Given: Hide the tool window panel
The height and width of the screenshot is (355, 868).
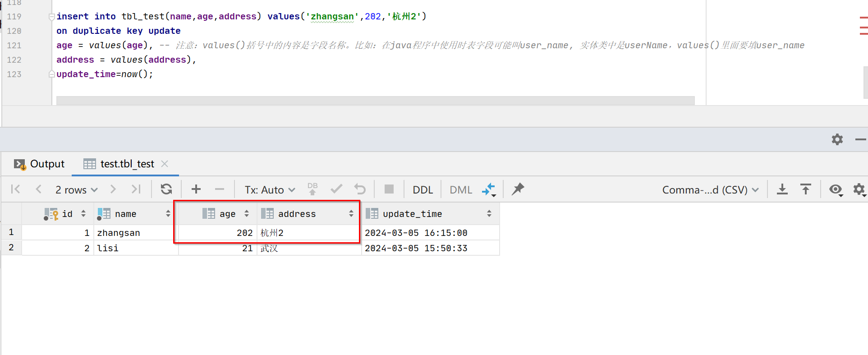Looking at the screenshot, I should coord(861,139).
